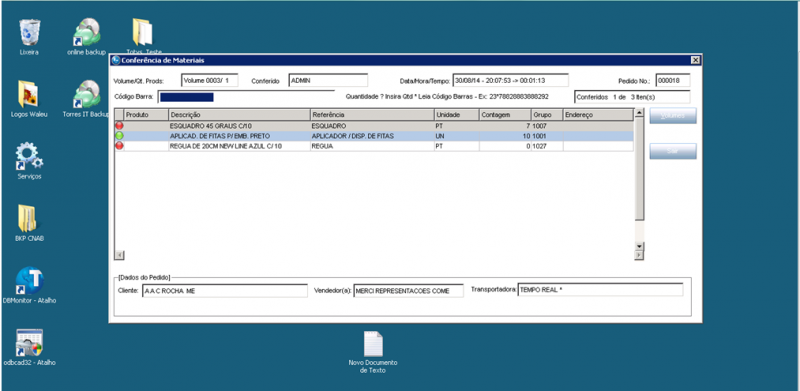Click the red status dot for REGUA DE 20CM
Image resolution: width=800 pixels, height=391 pixels.
click(x=119, y=146)
